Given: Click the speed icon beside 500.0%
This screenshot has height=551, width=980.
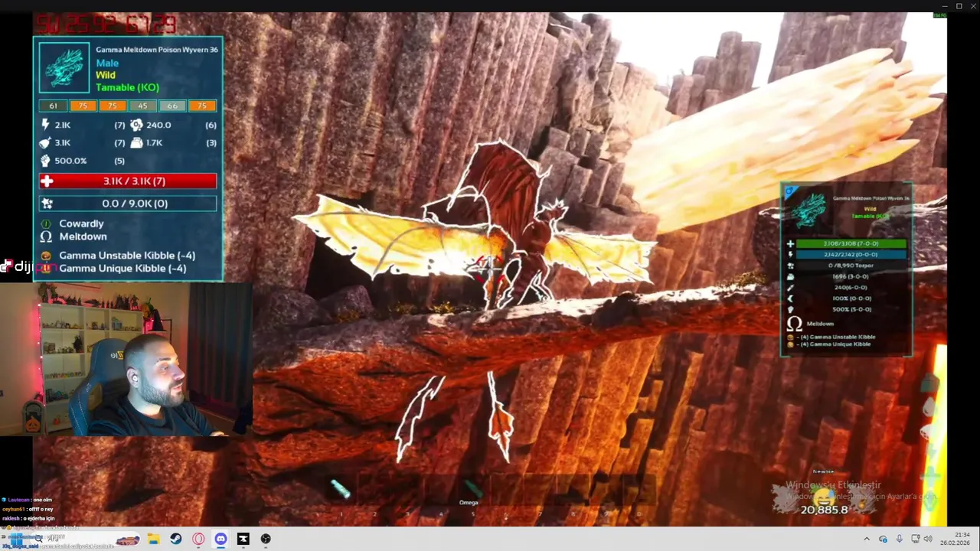Looking at the screenshot, I should [x=45, y=161].
